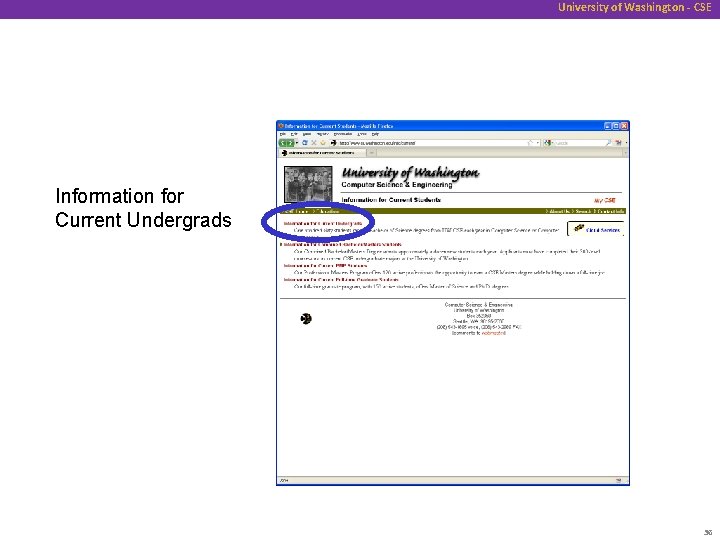Open the My CSE link
The image size is (720, 540).
point(604,201)
